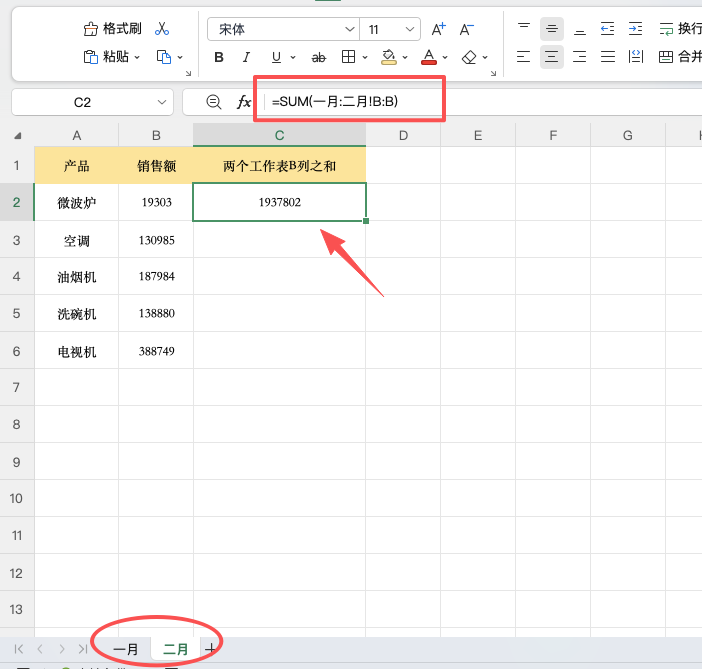Toggle Italic formatting
This screenshot has height=669, width=702.
coord(246,57)
